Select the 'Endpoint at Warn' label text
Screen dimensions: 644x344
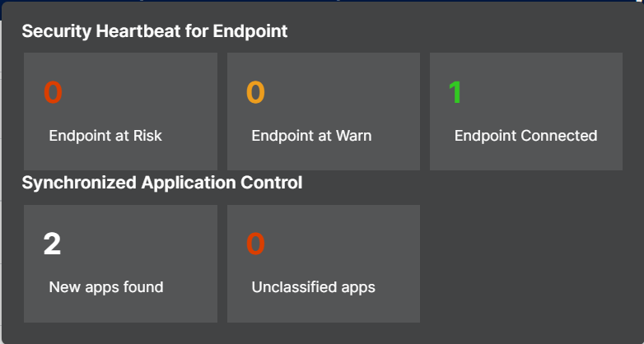pyautogui.click(x=311, y=136)
